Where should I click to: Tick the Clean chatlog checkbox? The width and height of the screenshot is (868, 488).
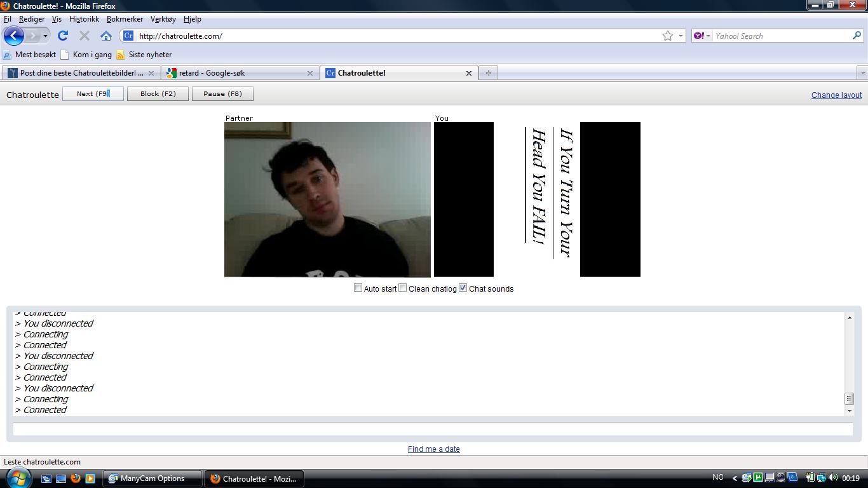[x=402, y=288]
